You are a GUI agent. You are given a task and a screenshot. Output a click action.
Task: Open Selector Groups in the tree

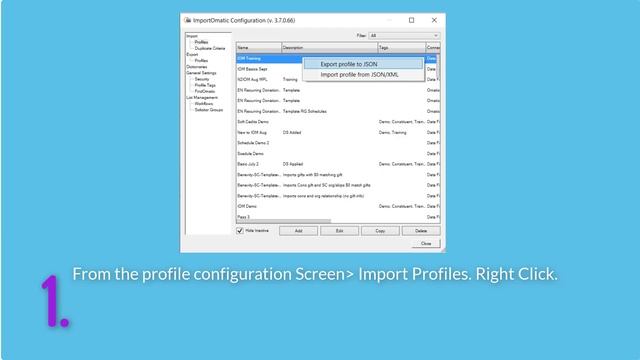click(209, 110)
